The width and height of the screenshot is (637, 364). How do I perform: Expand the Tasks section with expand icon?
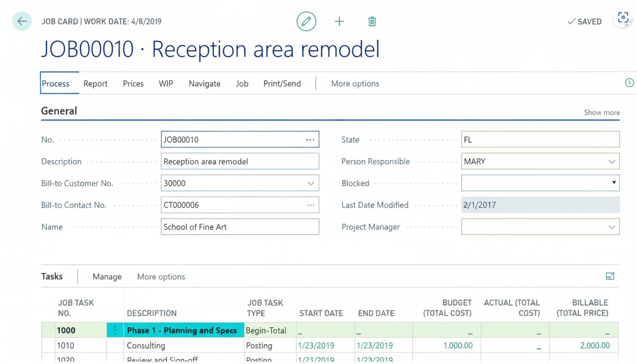(610, 276)
